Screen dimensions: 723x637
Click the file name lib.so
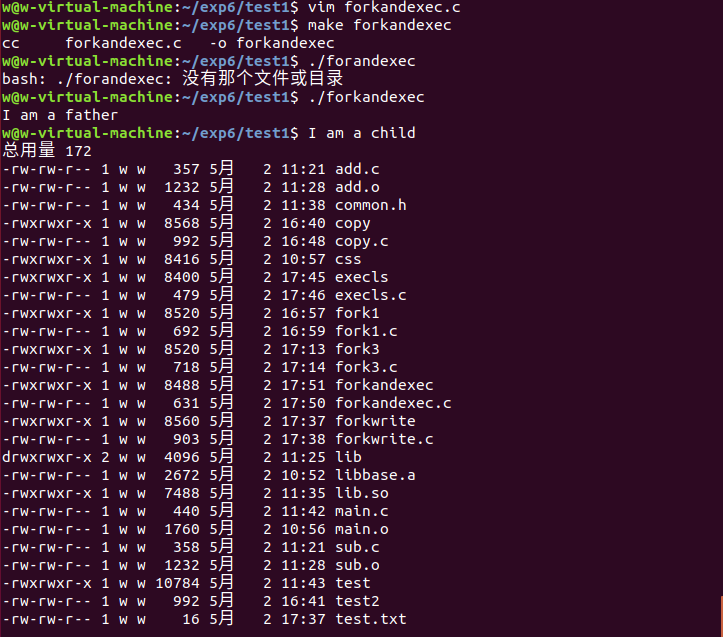point(362,493)
